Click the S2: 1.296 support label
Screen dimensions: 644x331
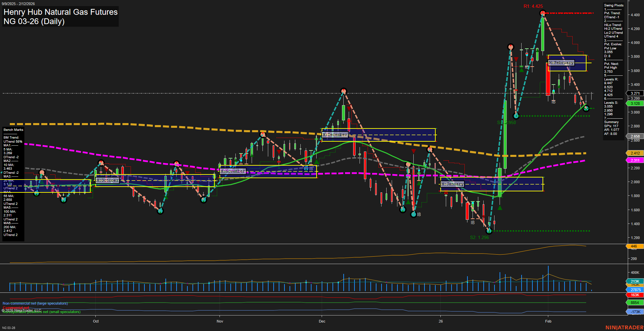[x=479, y=237]
